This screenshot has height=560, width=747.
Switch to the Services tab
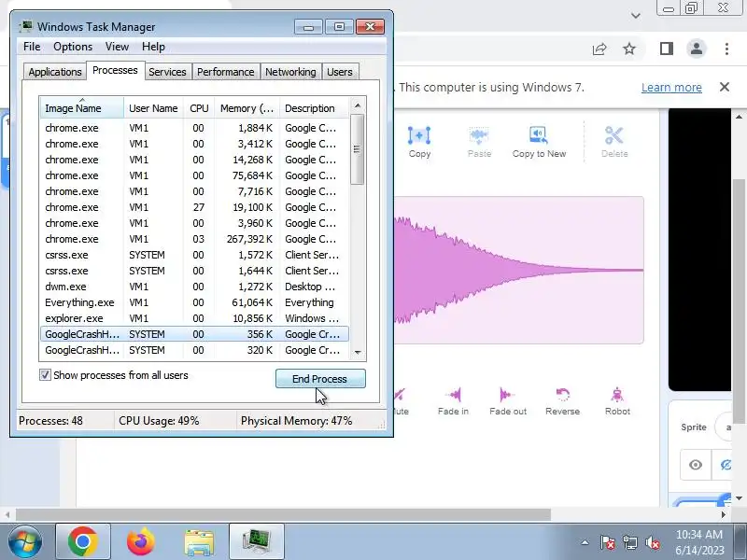tap(167, 72)
